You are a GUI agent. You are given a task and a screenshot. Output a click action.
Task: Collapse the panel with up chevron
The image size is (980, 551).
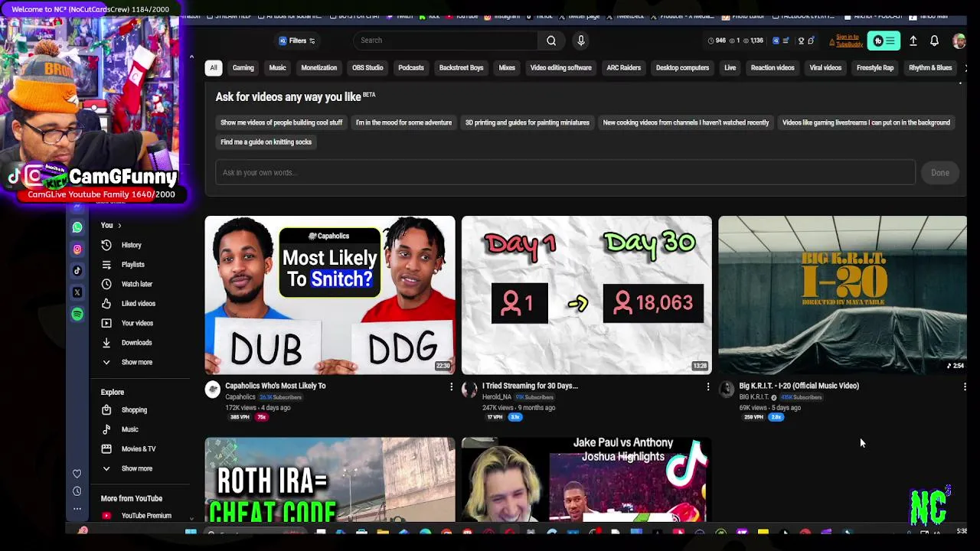tap(191, 57)
